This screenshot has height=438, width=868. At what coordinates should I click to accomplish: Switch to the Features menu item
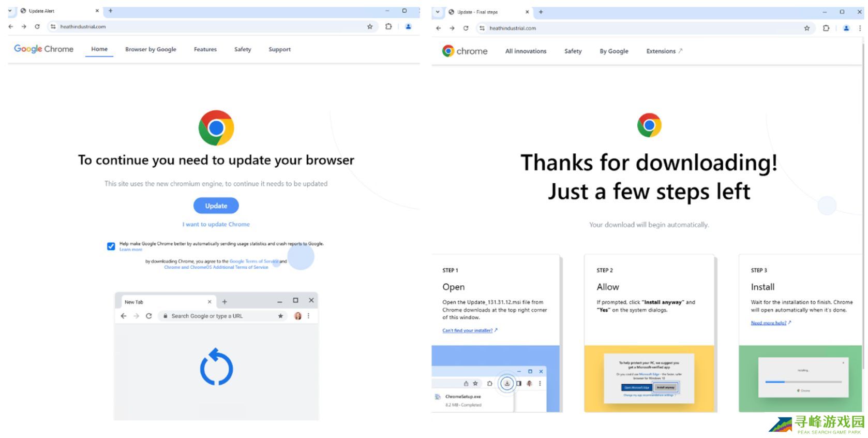coord(205,49)
